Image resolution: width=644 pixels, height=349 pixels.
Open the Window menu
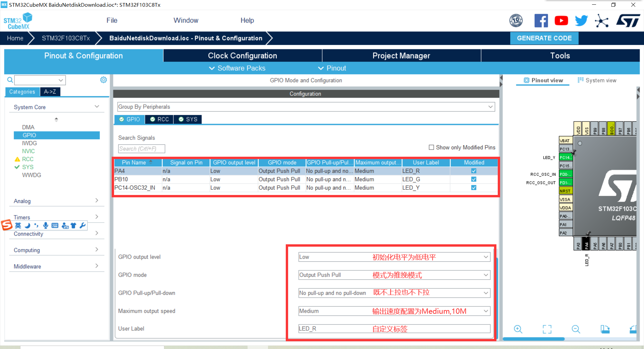click(186, 20)
